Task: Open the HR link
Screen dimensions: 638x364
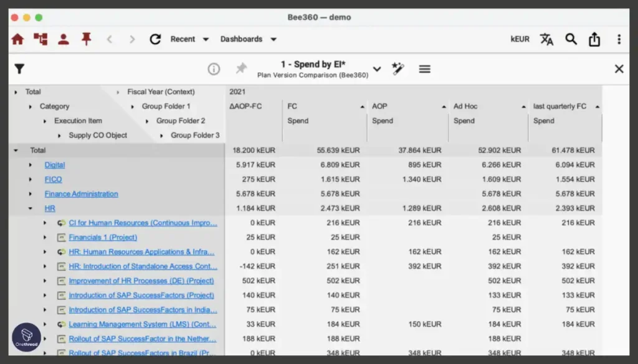Action: coord(50,208)
